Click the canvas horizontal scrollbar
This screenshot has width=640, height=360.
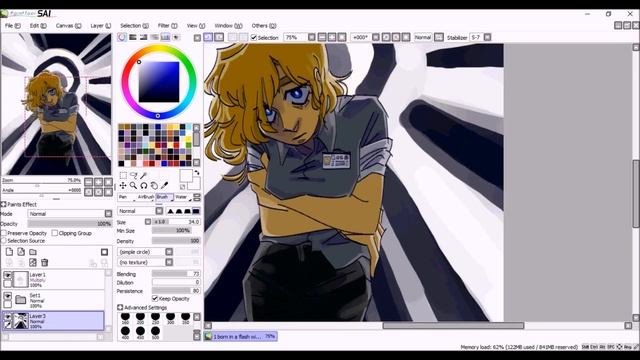click(453, 325)
